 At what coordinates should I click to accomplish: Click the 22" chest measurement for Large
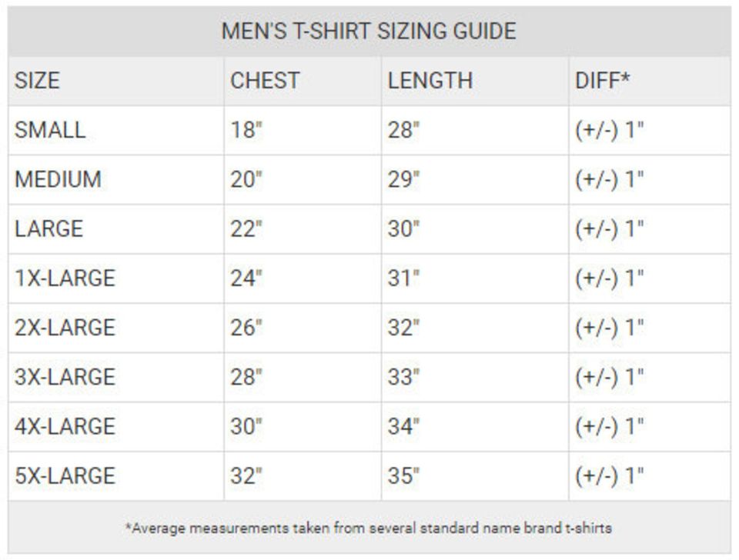[x=246, y=228]
